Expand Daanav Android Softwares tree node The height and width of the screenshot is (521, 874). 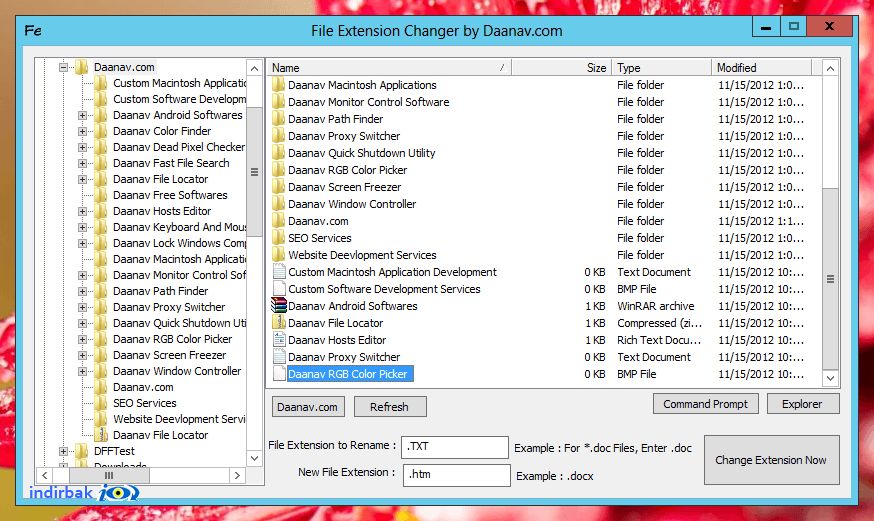(x=82, y=115)
